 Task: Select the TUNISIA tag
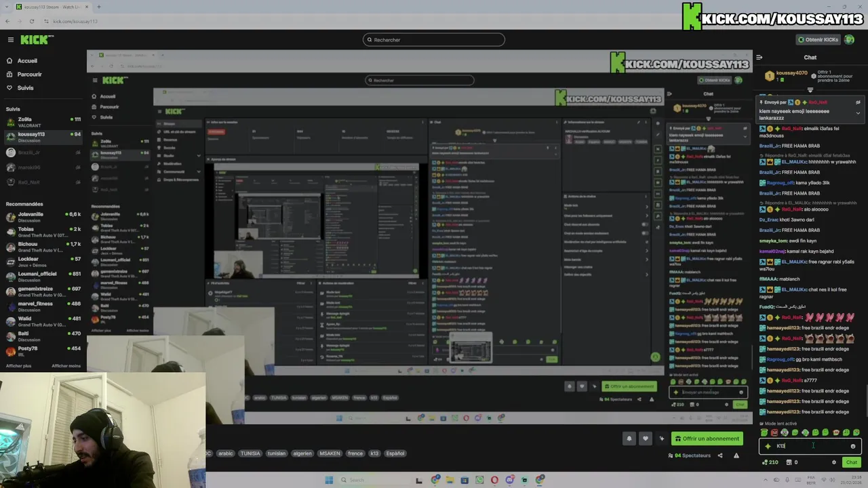[x=250, y=453]
